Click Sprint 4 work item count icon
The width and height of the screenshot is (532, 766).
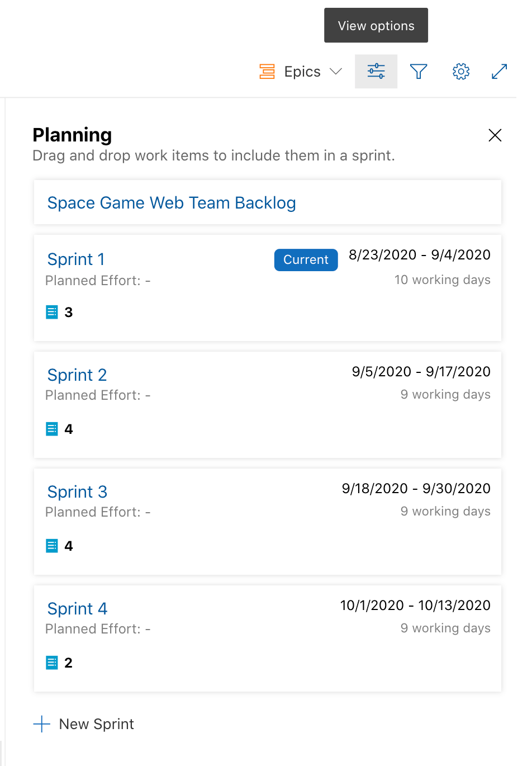click(52, 663)
